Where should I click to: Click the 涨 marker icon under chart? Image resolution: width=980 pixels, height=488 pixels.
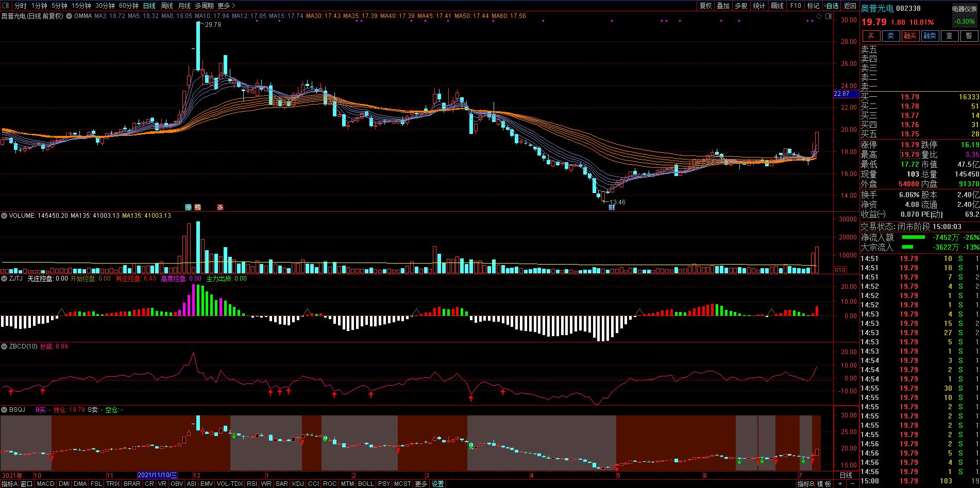pyautogui.click(x=220, y=207)
